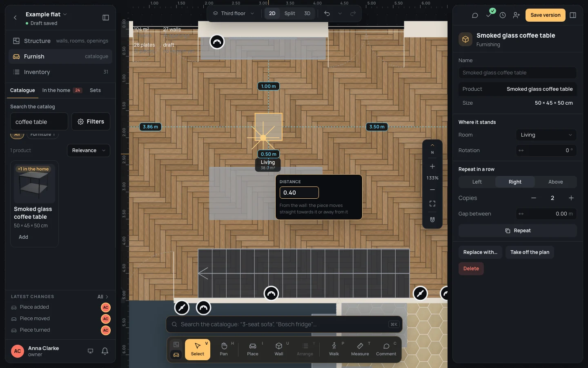Redo the last undone action

353,13
